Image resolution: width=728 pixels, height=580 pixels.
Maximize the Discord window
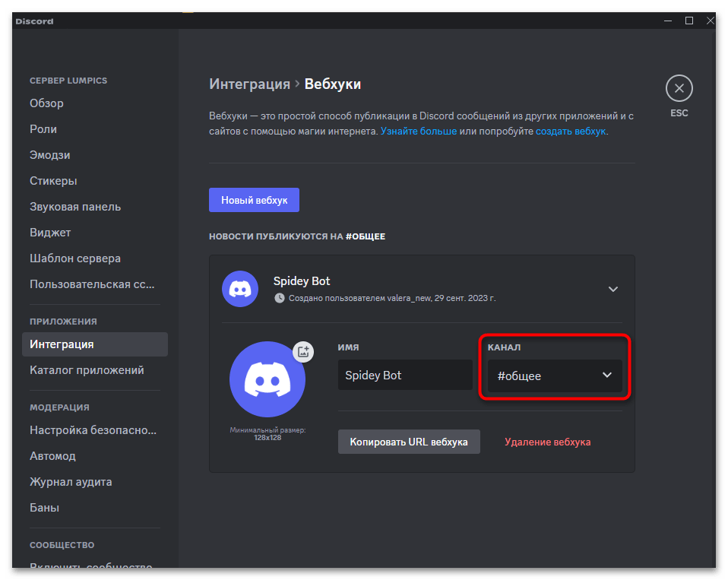689,21
